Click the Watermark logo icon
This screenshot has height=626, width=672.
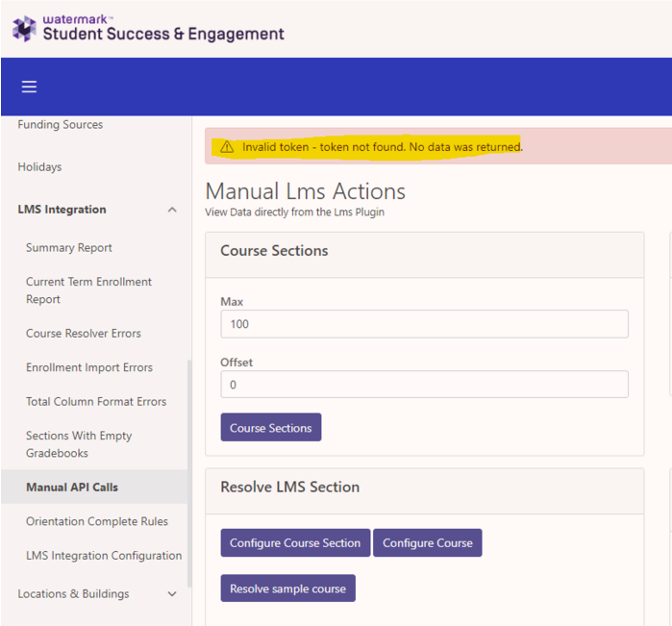pos(24,29)
